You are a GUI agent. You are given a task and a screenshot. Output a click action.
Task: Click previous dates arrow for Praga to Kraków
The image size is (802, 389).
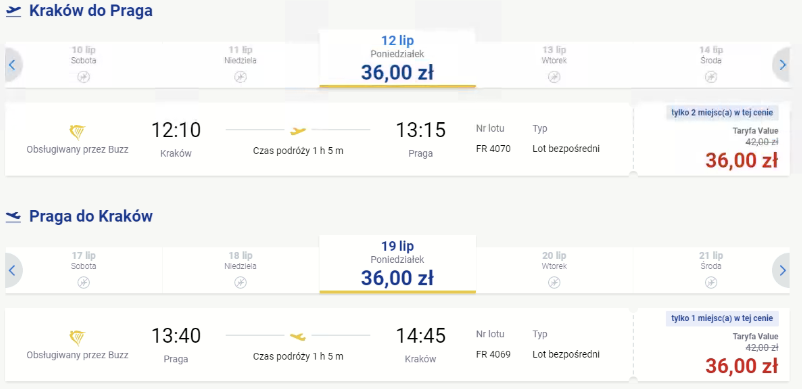[13, 270]
